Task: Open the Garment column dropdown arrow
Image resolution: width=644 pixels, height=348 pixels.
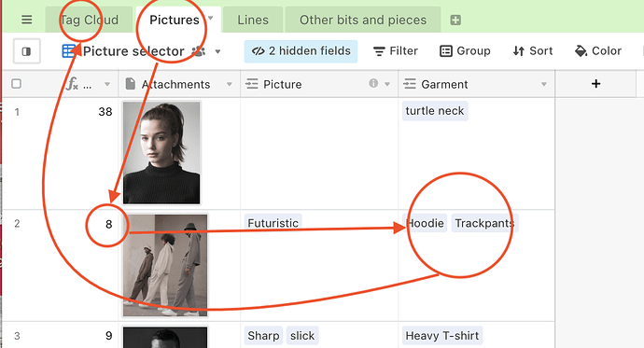Action: click(x=544, y=84)
